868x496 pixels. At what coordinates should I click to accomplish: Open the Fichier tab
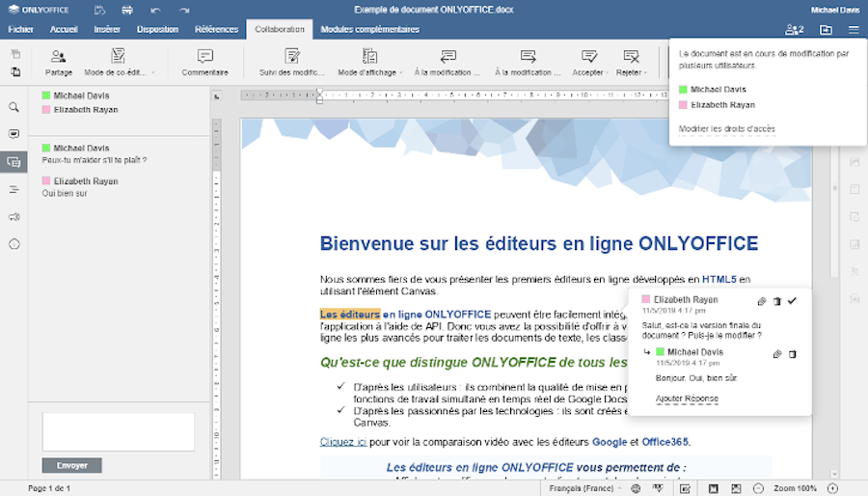pos(21,29)
